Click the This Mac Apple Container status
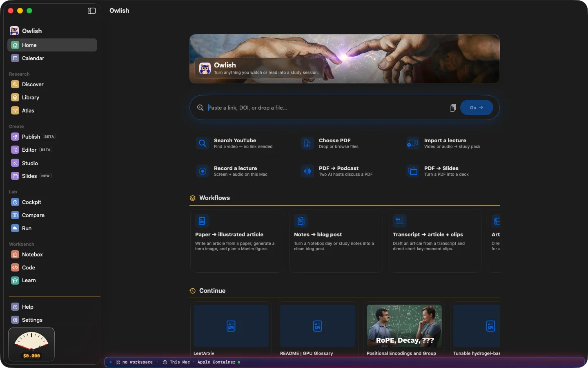The height and width of the screenshot is (368, 588). pyautogui.click(x=201, y=362)
